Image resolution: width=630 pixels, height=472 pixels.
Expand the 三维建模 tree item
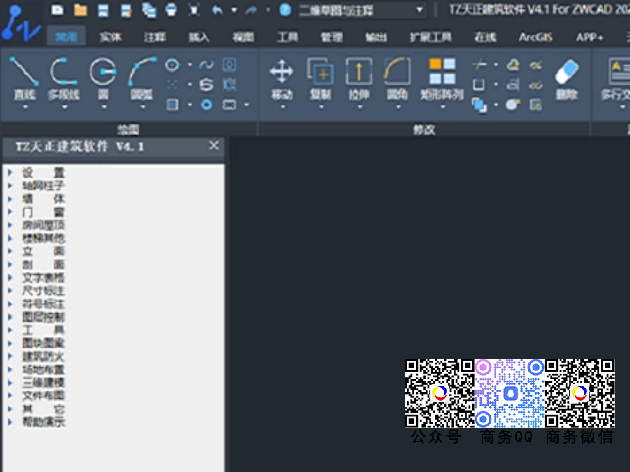coord(10,382)
